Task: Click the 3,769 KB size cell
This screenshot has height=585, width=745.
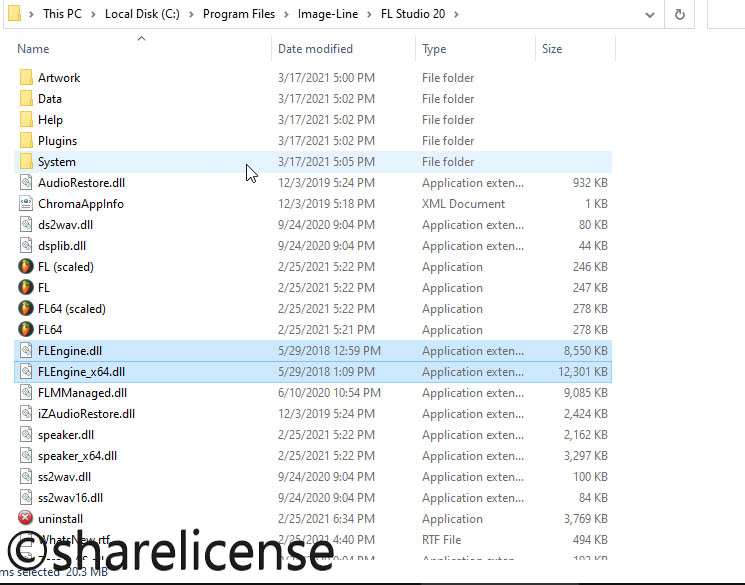Action: tap(586, 518)
